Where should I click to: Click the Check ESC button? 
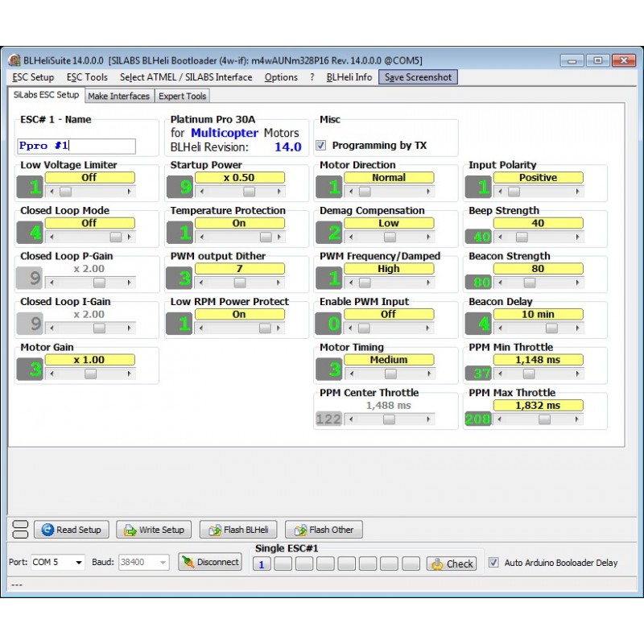452,563
